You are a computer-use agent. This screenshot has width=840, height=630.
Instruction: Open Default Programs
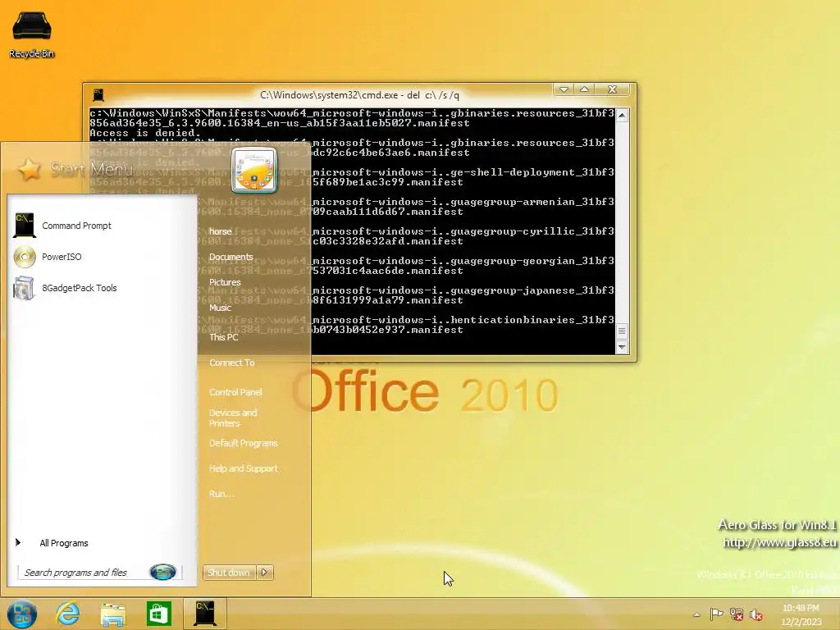click(243, 443)
